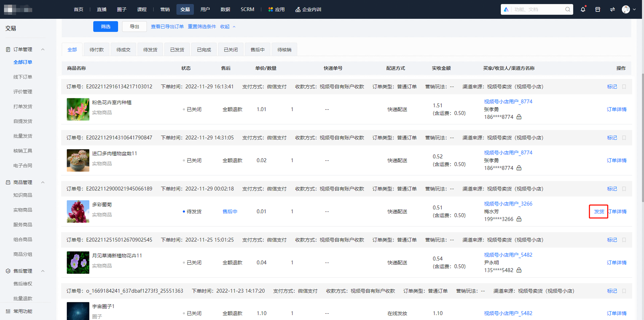Image resolution: width=644 pixels, height=320 pixels.
Task: Click the lock icon beside 199****3266
Action: pos(519,219)
